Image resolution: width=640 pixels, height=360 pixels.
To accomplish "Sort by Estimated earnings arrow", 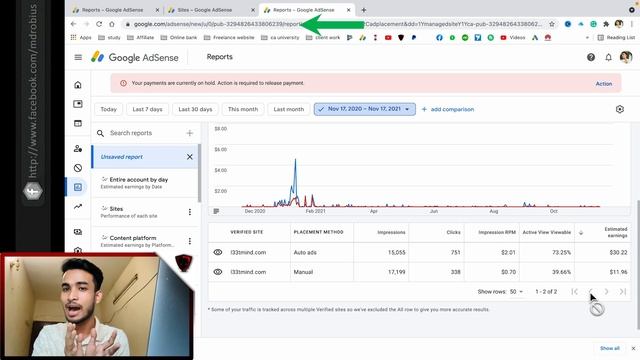I will [x=581, y=232].
